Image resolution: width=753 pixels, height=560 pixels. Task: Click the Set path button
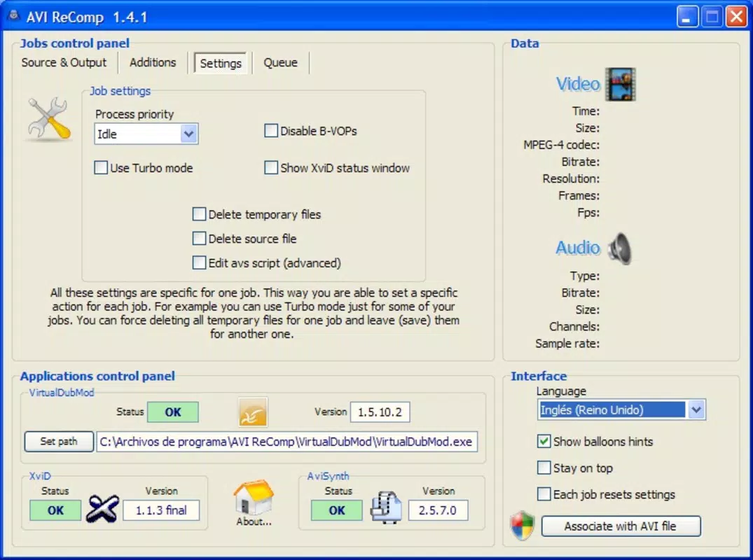59,442
